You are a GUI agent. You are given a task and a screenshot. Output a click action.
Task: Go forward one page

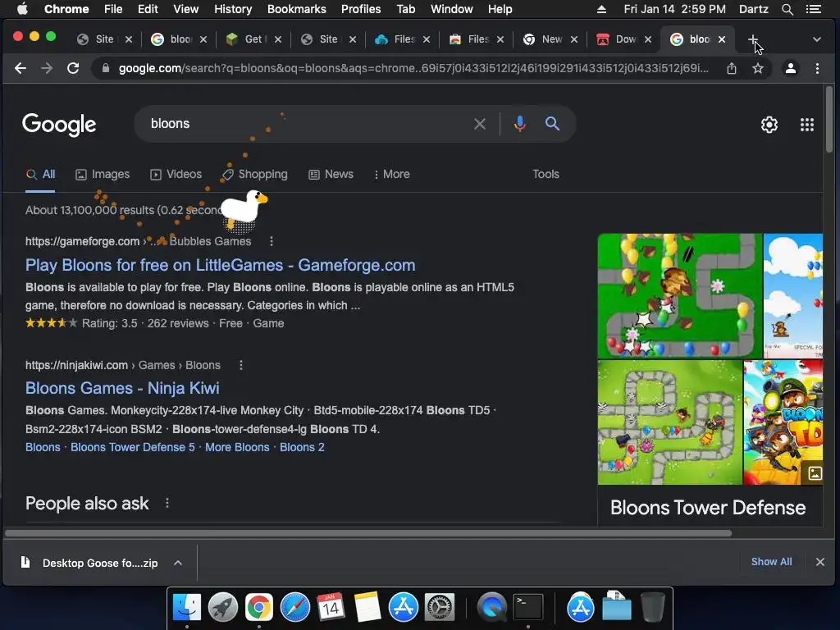coord(47,69)
